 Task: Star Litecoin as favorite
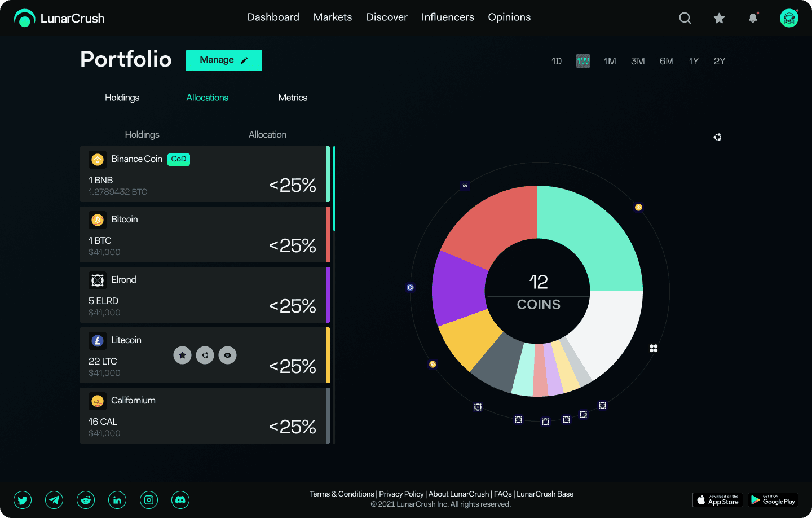pyautogui.click(x=182, y=355)
